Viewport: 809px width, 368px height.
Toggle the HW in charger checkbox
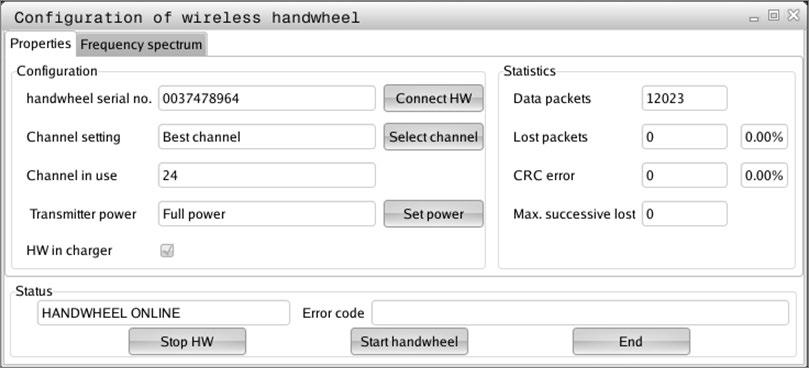coord(167,251)
